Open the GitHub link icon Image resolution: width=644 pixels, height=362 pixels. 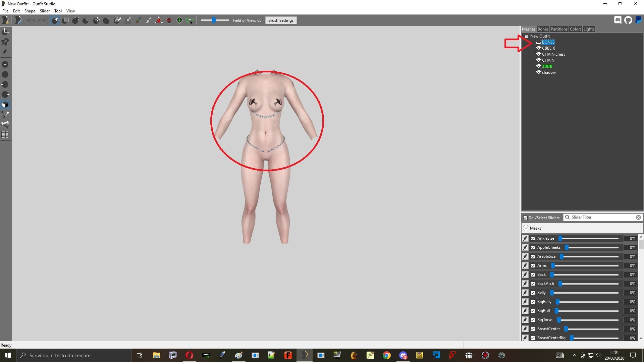coord(628,20)
